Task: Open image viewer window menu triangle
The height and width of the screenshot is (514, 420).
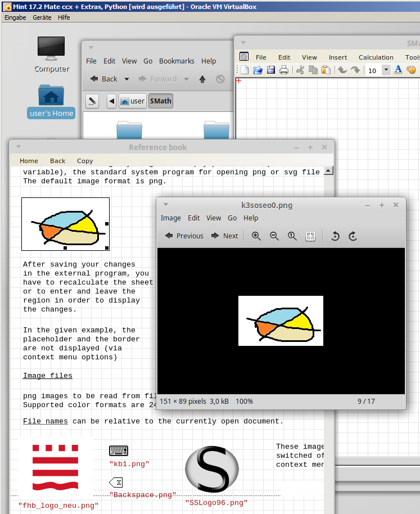Action: [166, 205]
